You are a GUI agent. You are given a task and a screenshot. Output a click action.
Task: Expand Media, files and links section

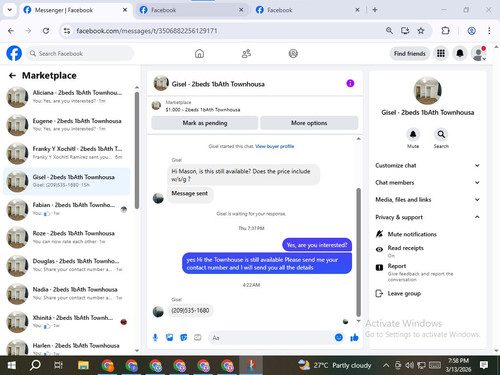[427, 200]
